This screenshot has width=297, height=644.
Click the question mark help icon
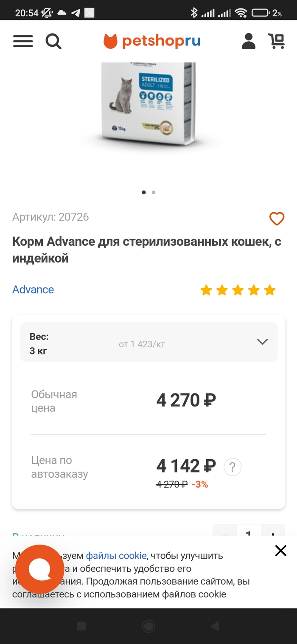232,467
